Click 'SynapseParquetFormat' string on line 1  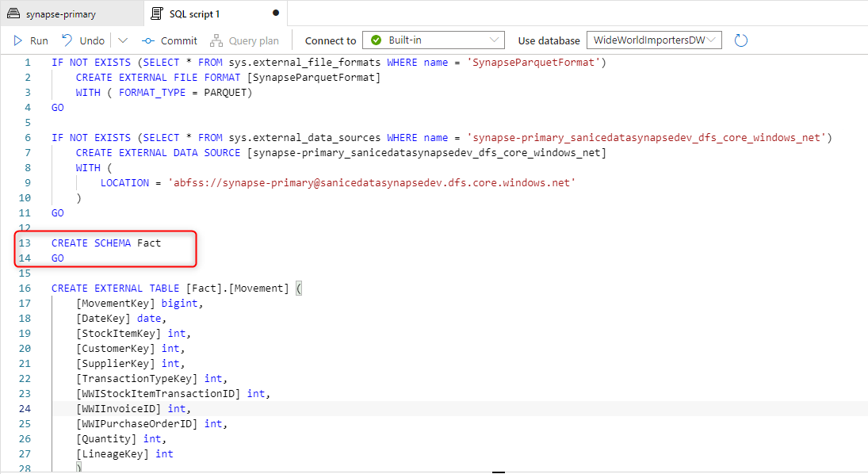coord(533,63)
